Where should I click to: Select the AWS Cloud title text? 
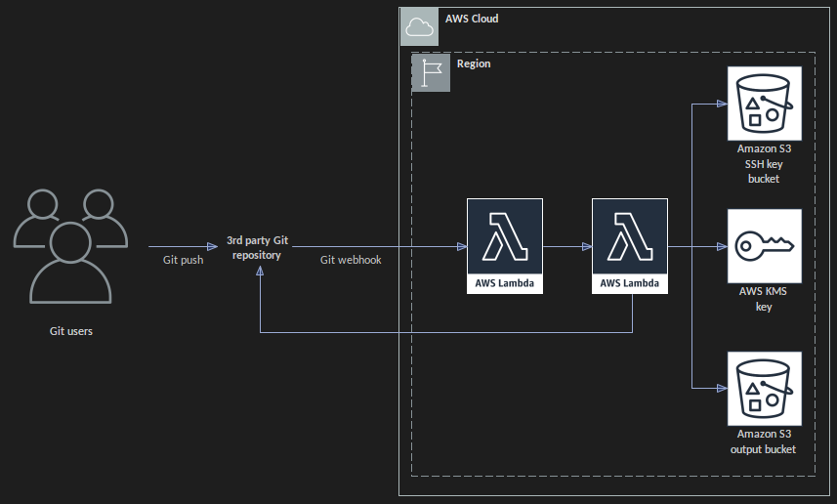coord(471,19)
